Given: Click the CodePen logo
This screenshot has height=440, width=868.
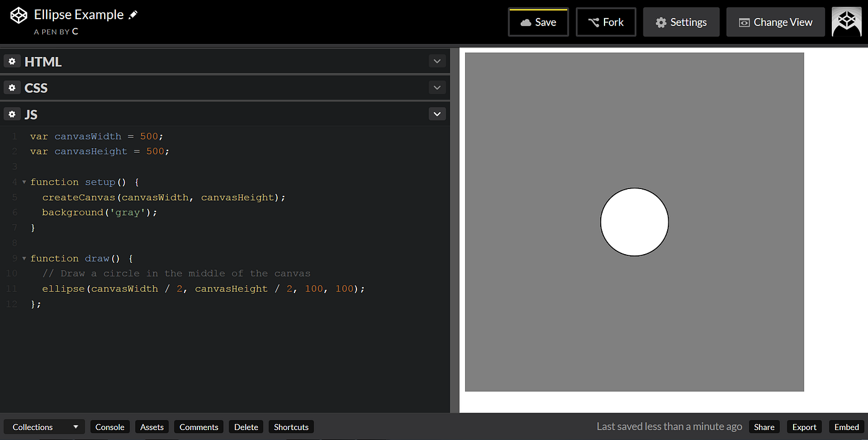Looking at the screenshot, I should point(18,14).
